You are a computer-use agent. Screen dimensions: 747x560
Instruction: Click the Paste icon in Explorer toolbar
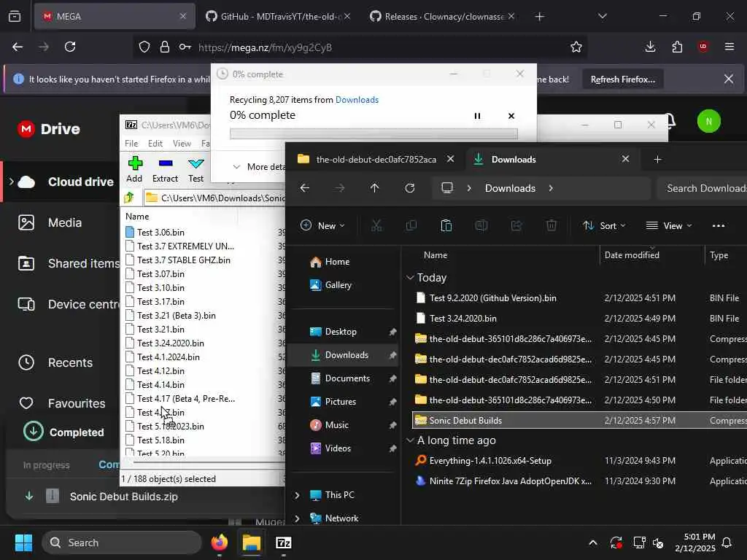(x=446, y=226)
